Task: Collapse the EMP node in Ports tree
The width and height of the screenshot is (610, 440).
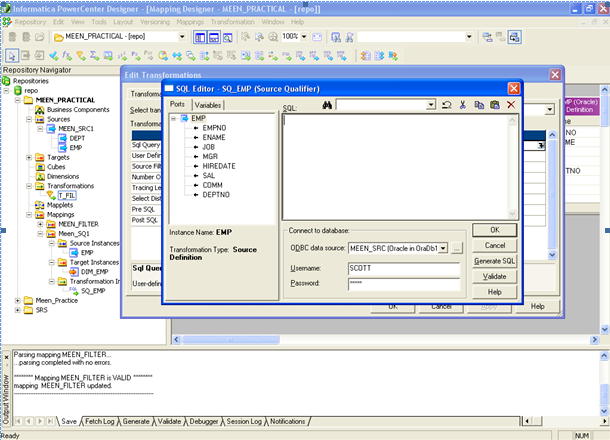Action: [x=174, y=118]
